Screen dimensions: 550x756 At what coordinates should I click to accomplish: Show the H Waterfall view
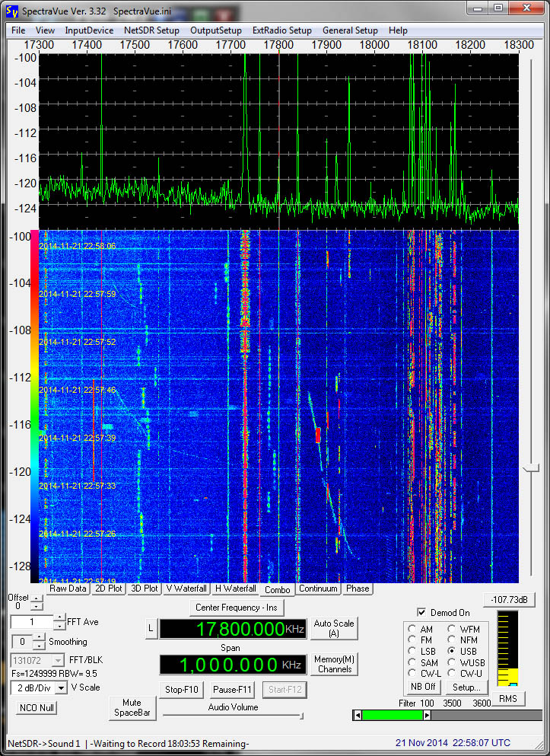(x=236, y=589)
